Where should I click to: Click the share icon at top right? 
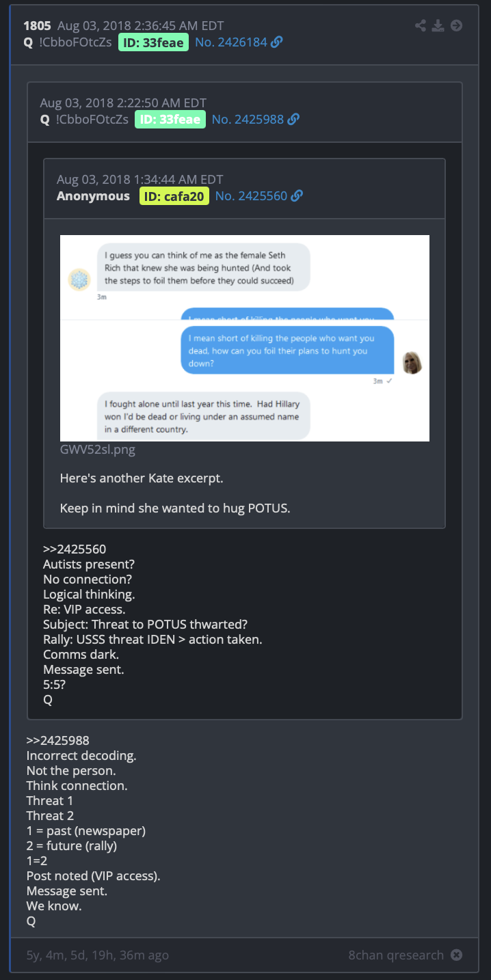421,26
